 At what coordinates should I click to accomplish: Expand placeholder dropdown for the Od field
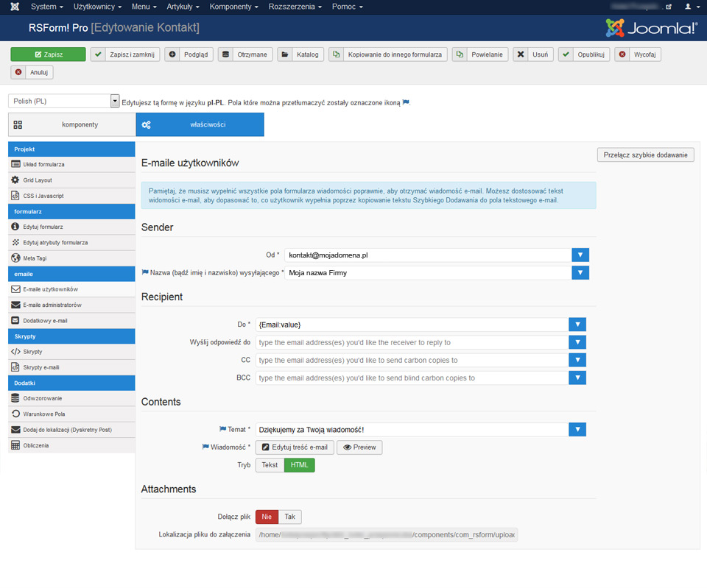tap(580, 255)
